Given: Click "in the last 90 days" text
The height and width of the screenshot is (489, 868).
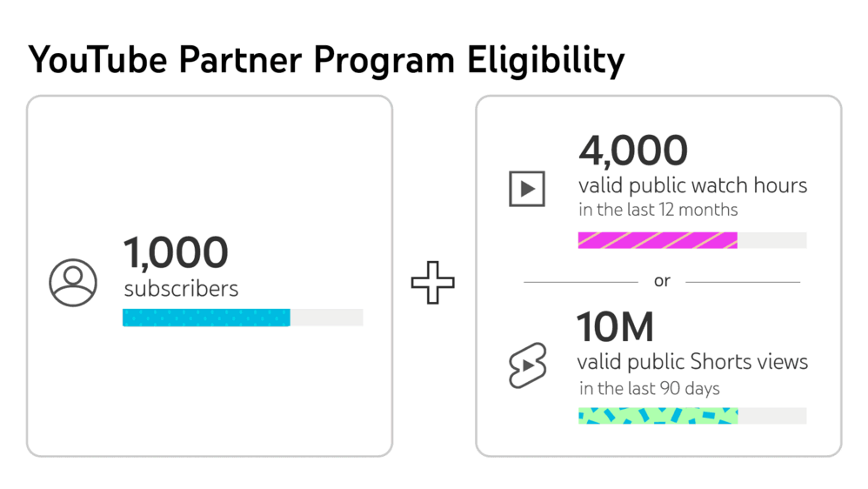Looking at the screenshot, I should 649,388.
